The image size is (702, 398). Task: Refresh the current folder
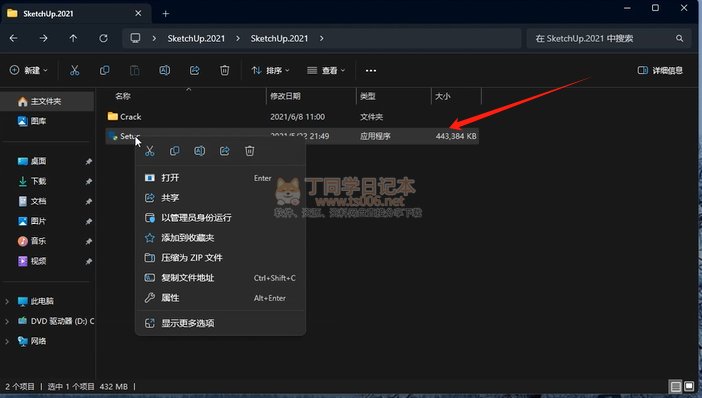103,39
